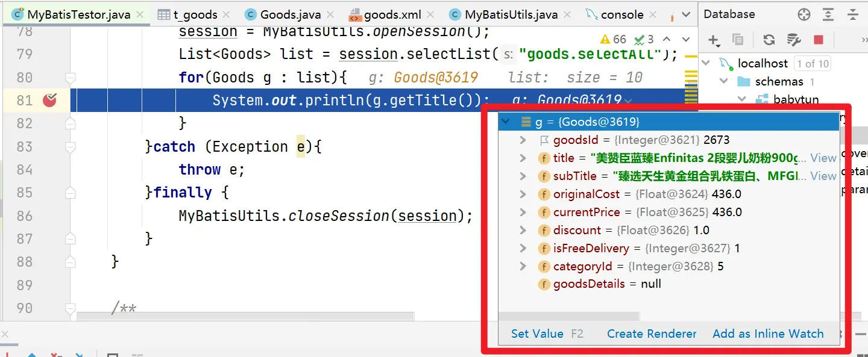Expand the discount variable node
This screenshot has height=357, width=868.
pyautogui.click(x=523, y=231)
